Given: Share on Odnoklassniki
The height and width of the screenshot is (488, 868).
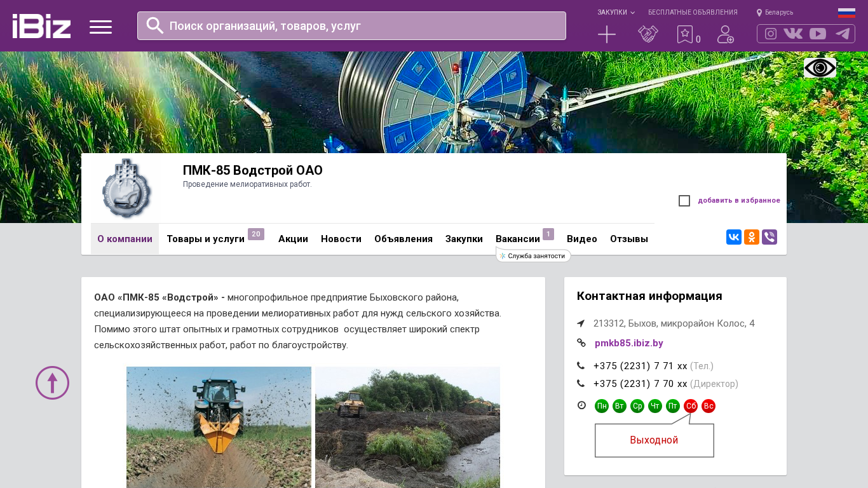Looking at the screenshot, I should [752, 237].
